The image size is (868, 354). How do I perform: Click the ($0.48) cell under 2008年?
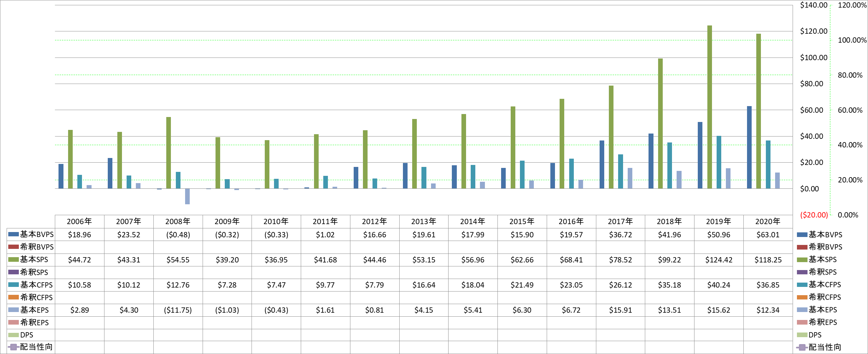(x=178, y=234)
